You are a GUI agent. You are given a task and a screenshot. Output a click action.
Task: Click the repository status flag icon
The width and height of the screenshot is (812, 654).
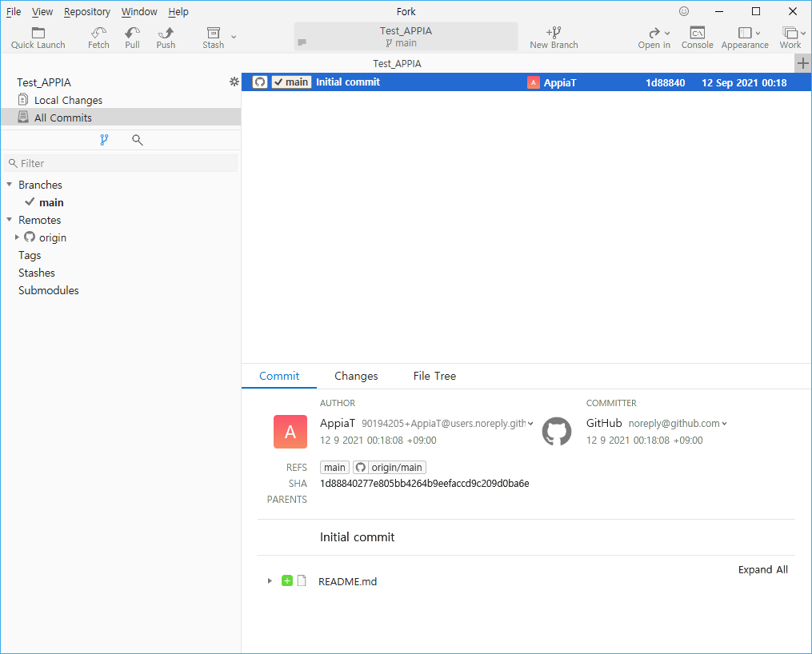[302, 42]
